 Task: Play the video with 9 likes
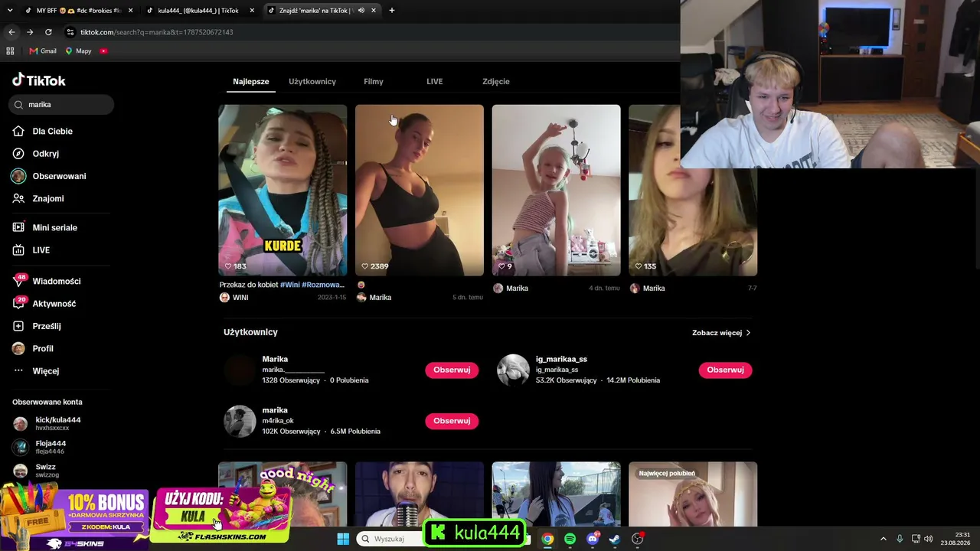[x=557, y=190]
